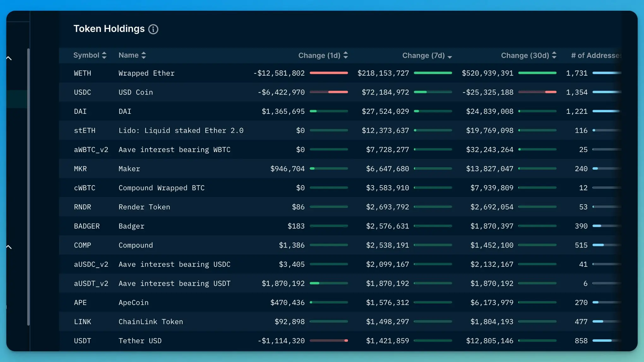Click WETH 7d change $218,153,727
This screenshot has height=362, width=644.
pyautogui.click(x=383, y=73)
